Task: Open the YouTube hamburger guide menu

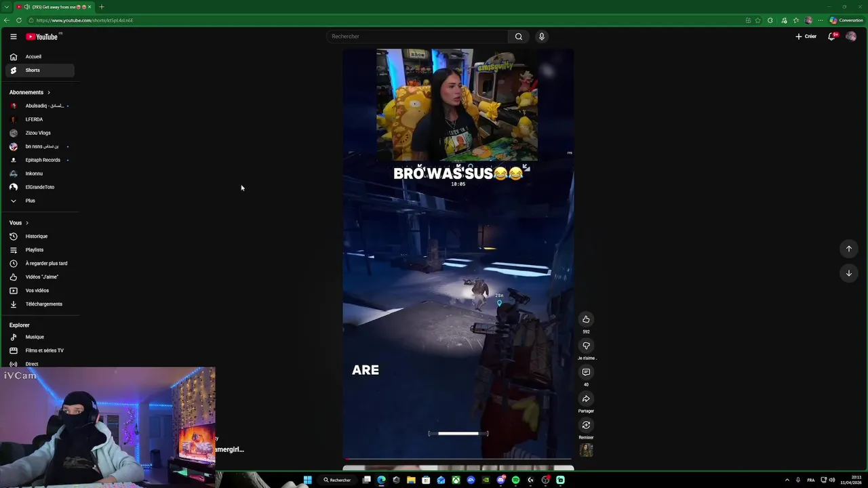Action: pos(13,37)
